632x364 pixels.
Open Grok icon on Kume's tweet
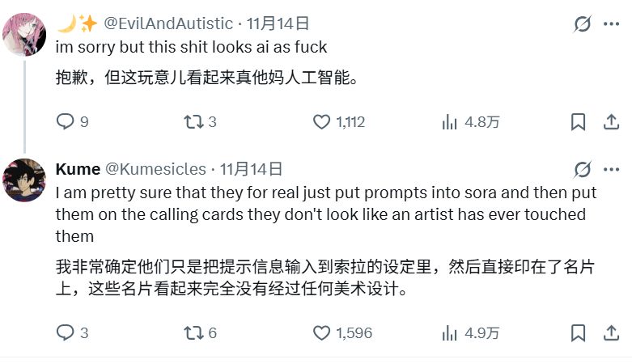583,169
